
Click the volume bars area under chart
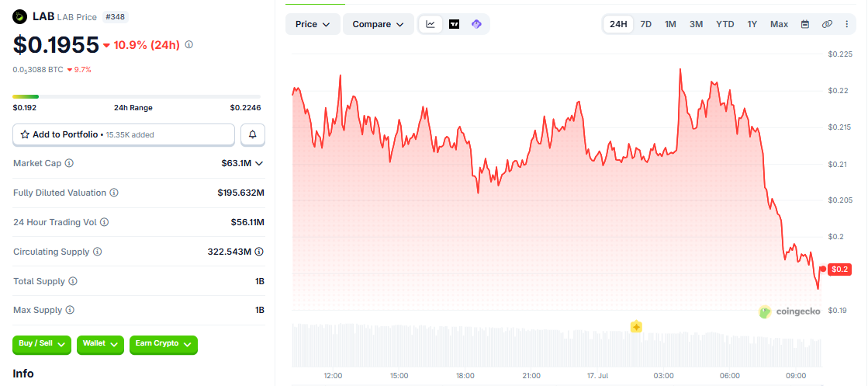coord(556,345)
